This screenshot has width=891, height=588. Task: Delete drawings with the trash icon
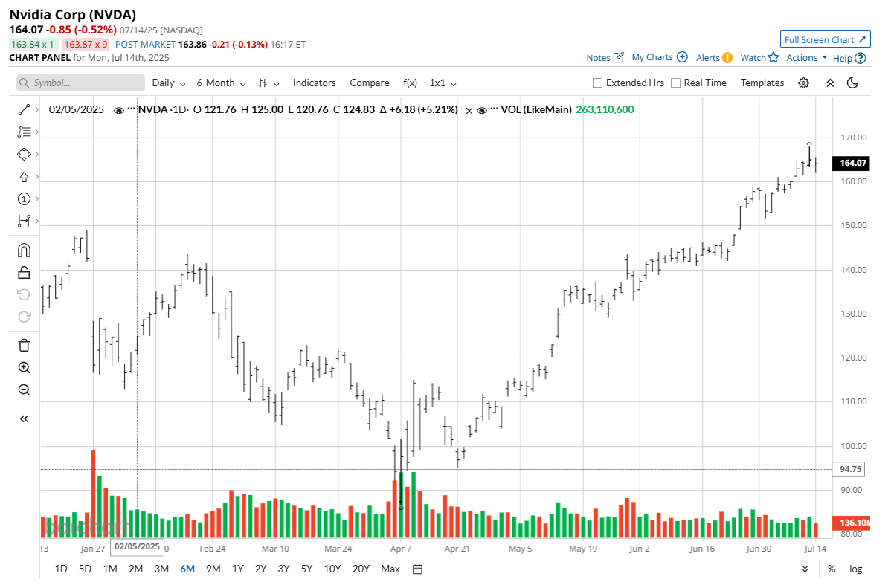(x=24, y=346)
